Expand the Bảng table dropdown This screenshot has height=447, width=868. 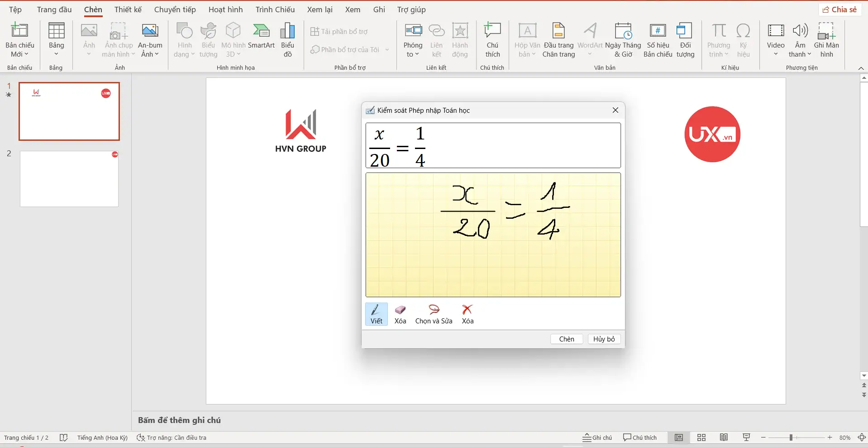[x=56, y=54]
